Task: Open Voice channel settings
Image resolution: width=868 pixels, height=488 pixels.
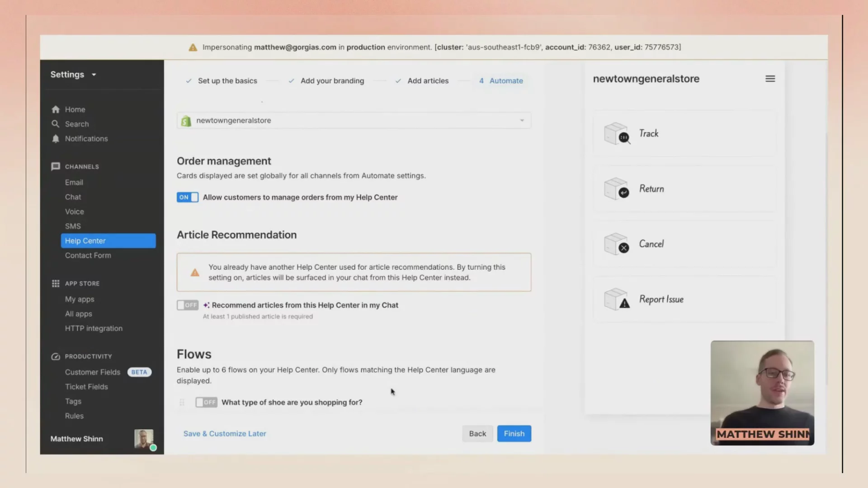Action: (x=74, y=211)
